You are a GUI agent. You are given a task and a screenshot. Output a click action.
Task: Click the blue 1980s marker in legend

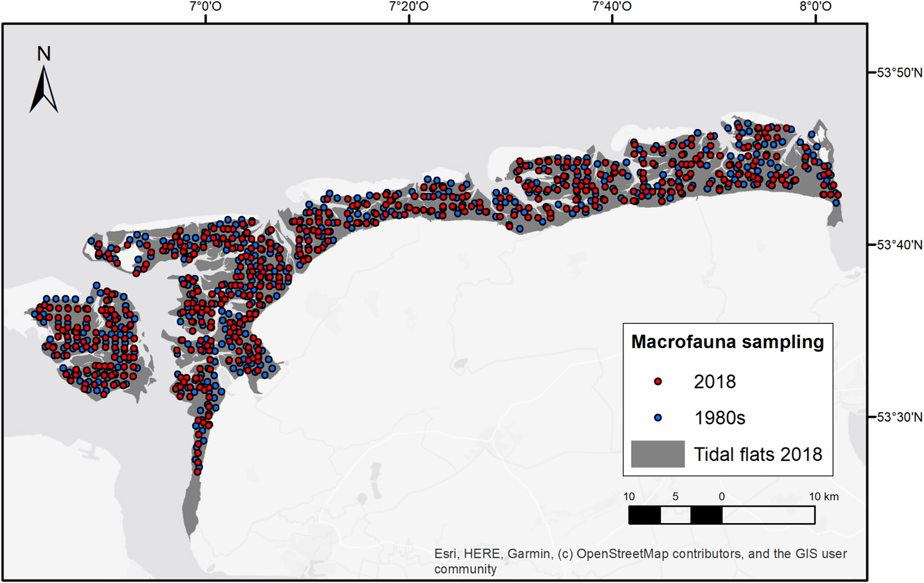pos(658,418)
